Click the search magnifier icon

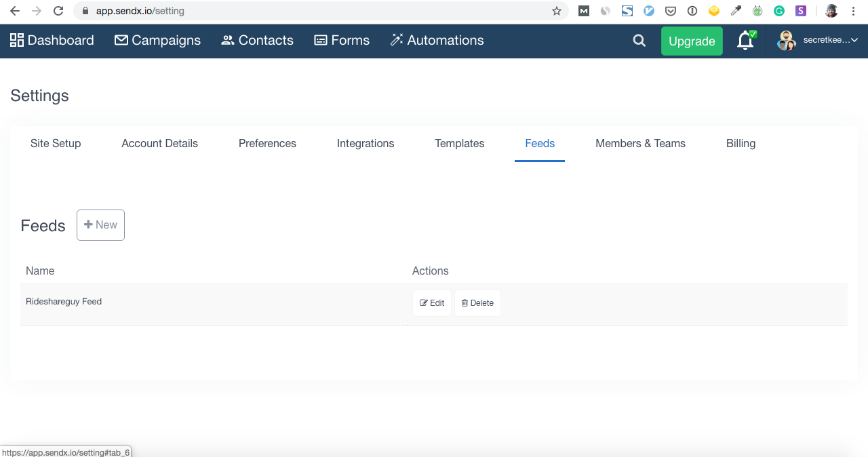(639, 41)
